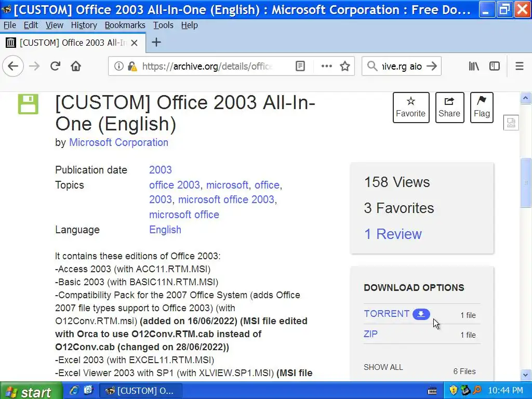Open the 2003 publication date link
This screenshot has width=532, height=399.
point(161,170)
